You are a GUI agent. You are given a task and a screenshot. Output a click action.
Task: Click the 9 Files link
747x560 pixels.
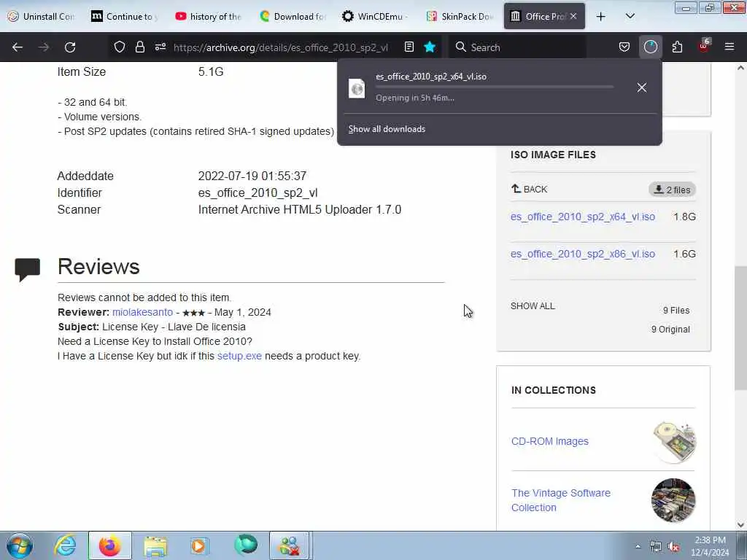pyautogui.click(x=676, y=311)
